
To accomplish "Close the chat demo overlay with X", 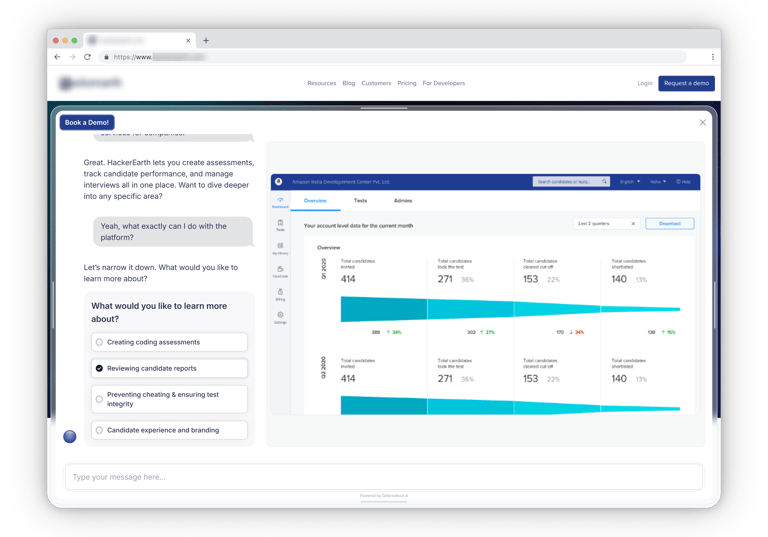I will click(702, 122).
